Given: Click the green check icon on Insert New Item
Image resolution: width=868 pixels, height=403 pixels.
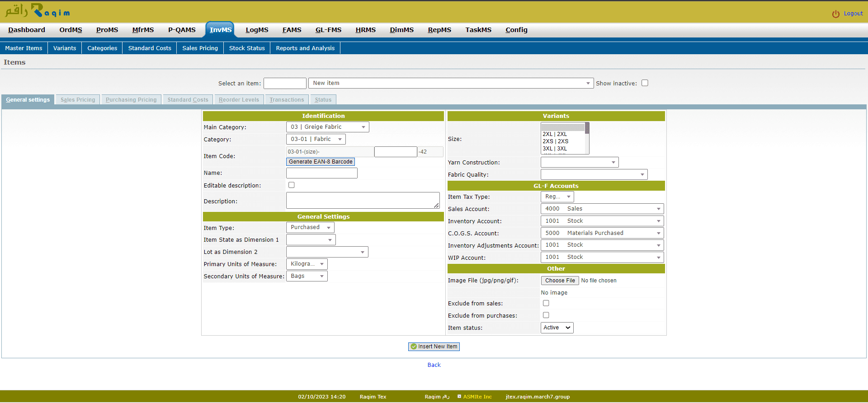Looking at the screenshot, I should 414,347.
